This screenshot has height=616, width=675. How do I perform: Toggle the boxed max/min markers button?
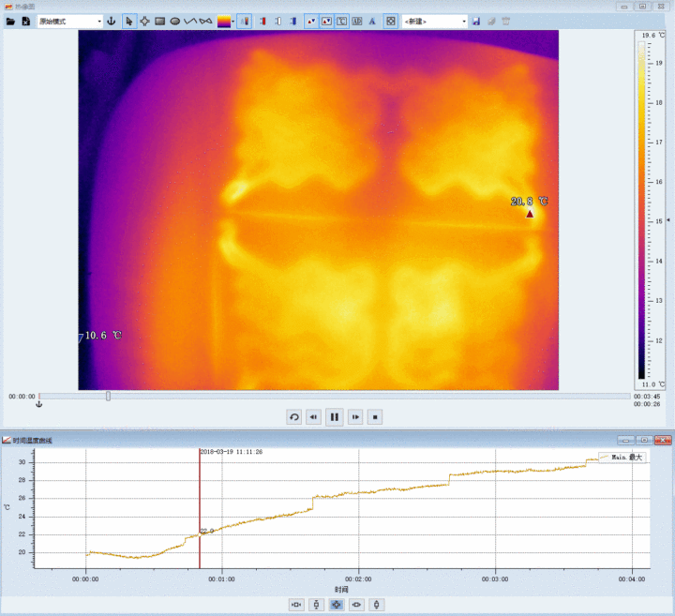(327, 21)
